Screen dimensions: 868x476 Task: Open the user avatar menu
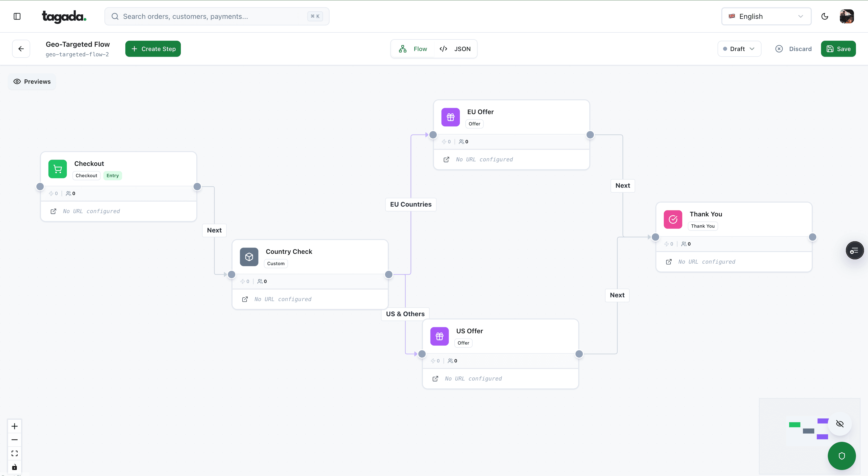click(847, 16)
